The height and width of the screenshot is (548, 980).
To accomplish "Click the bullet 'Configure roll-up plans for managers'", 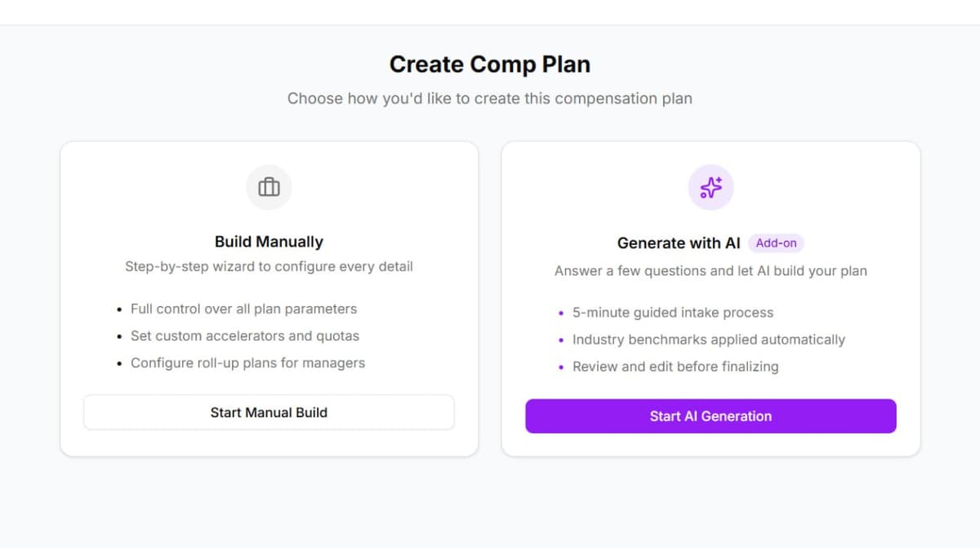I will pos(247,363).
